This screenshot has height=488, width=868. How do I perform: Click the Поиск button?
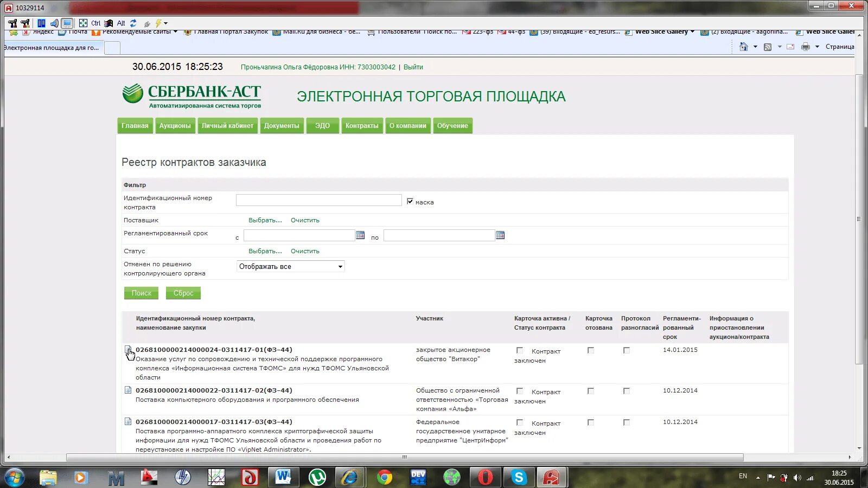click(x=142, y=293)
